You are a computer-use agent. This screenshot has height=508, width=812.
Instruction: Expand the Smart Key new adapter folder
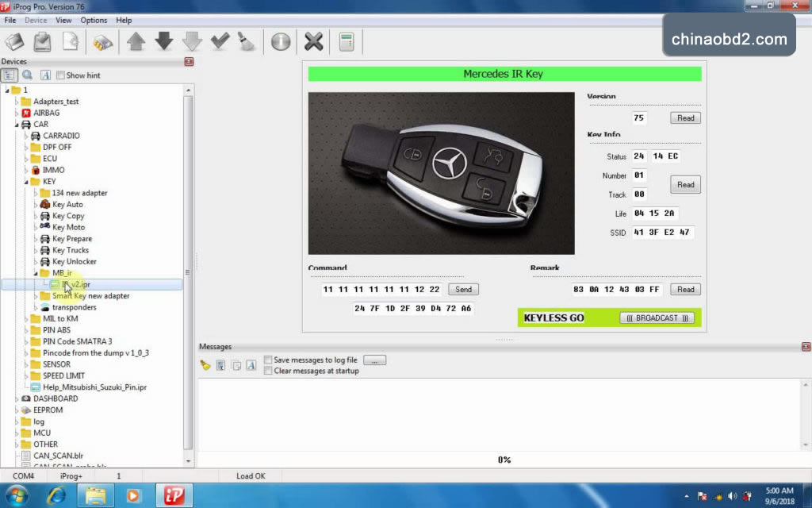pyautogui.click(x=35, y=296)
